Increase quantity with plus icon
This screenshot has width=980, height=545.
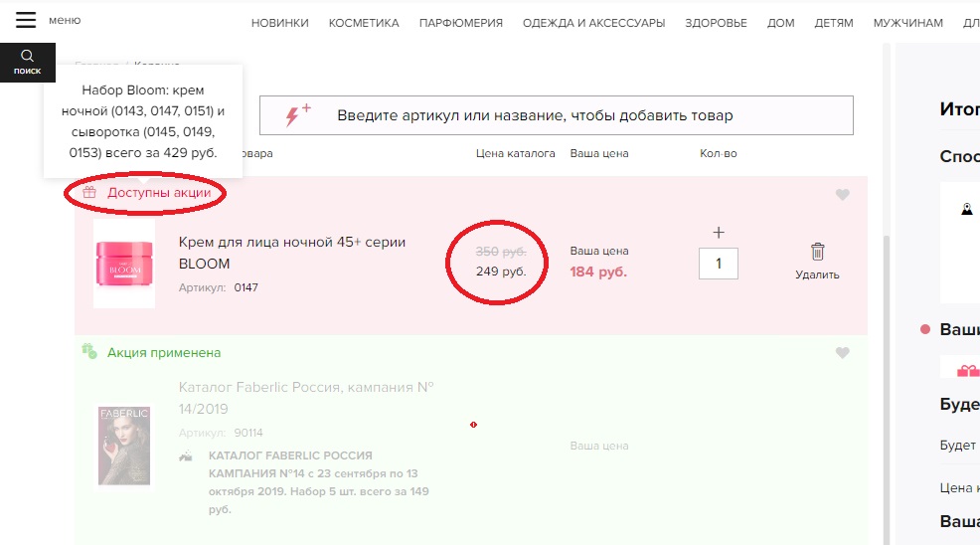(x=719, y=233)
